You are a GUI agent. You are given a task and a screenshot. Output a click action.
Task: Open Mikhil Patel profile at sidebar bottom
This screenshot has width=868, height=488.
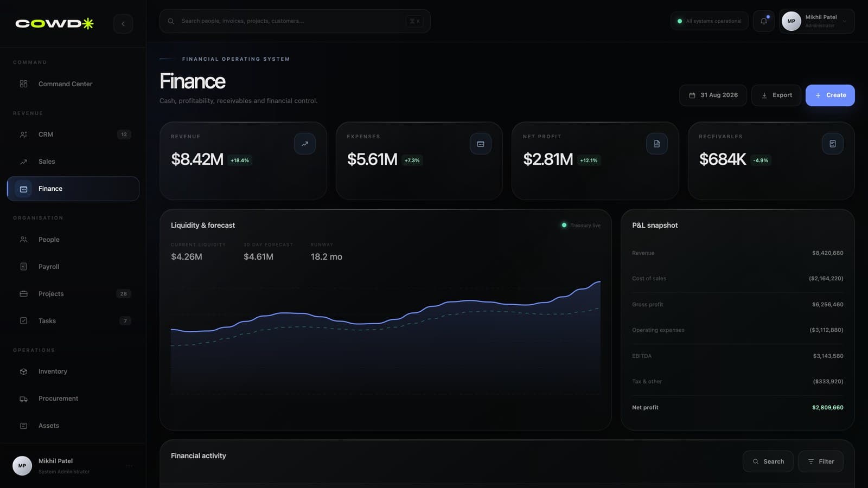click(73, 466)
